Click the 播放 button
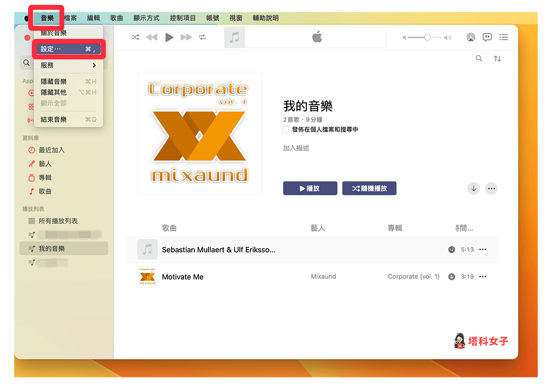Screen dimensions: 553x392 tap(310, 188)
